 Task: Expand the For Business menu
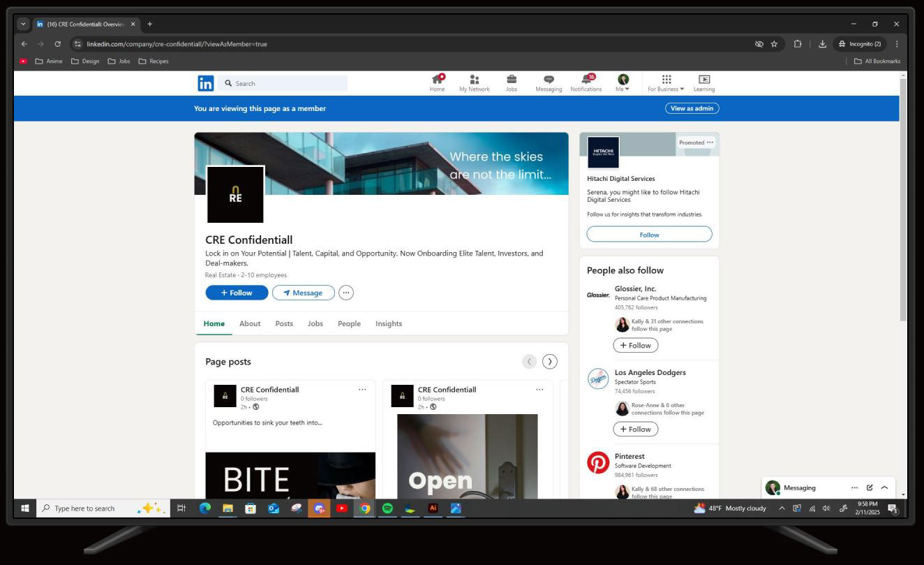[x=666, y=83]
